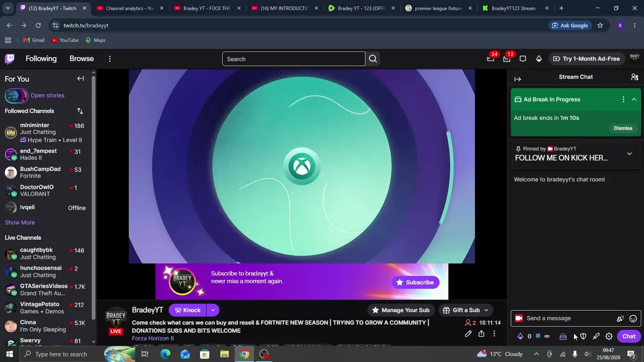
Task: Open Microsoft Edge from the taskbar
Action: (x=165, y=354)
